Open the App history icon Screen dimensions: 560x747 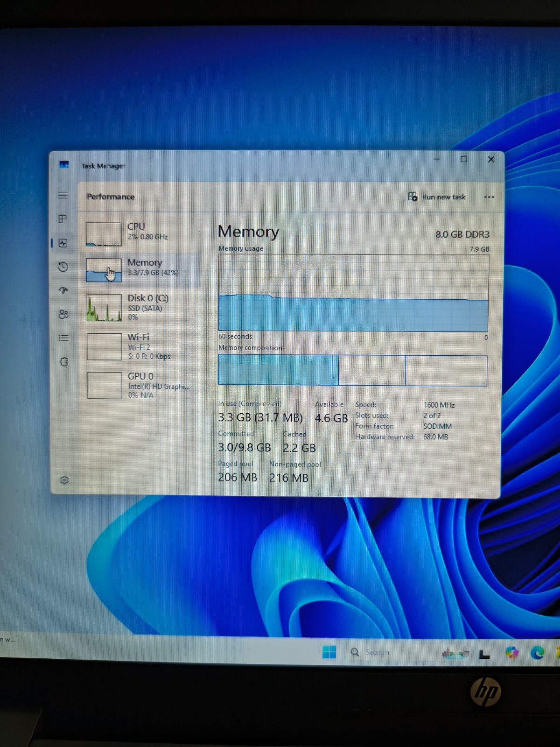pyautogui.click(x=63, y=267)
